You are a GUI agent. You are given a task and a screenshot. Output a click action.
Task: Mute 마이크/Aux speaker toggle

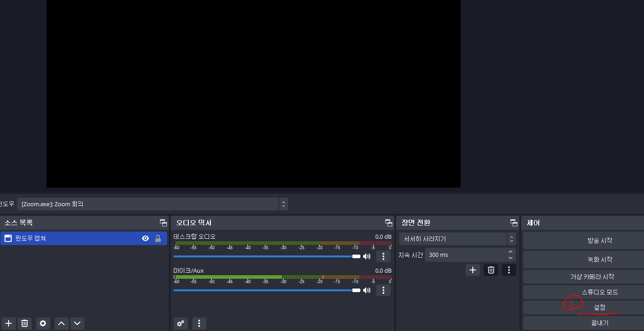(367, 290)
